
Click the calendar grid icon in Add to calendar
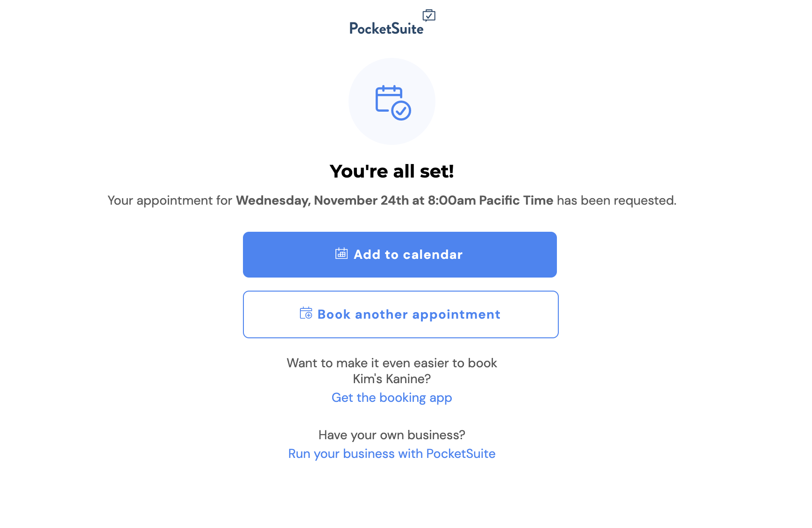coord(342,253)
